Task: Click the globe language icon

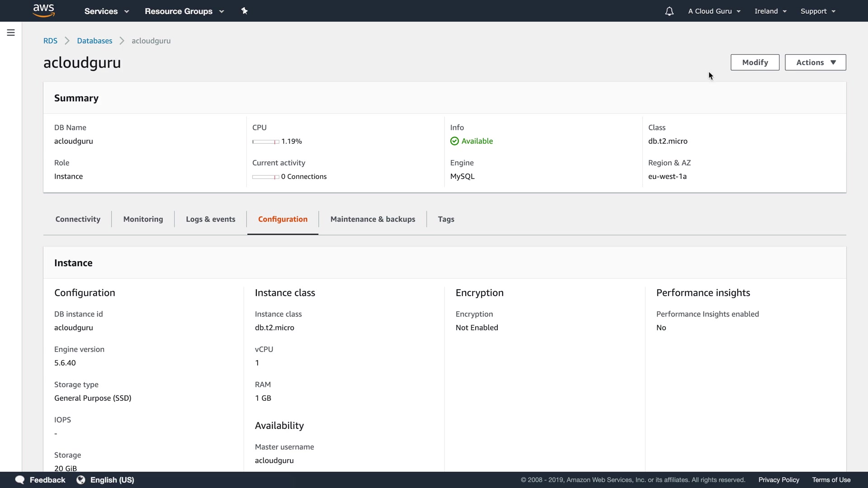Action: (x=81, y=480)
